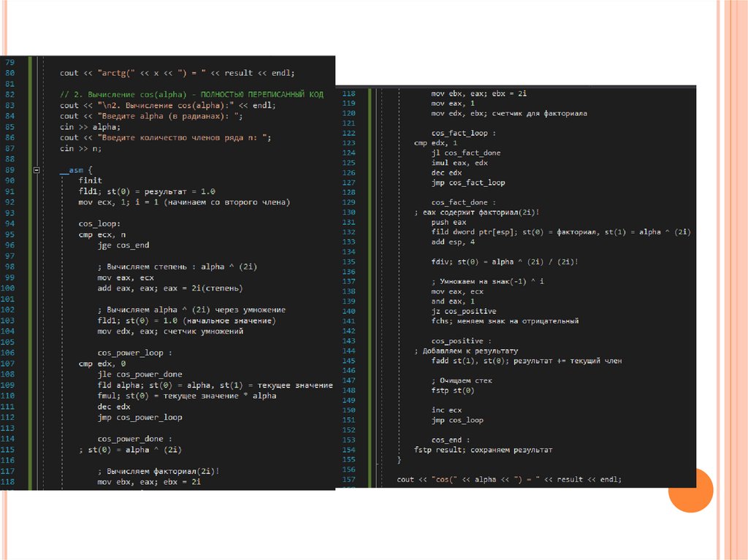Click line number 118 in the right gutter
This screenshot has width=748, height=560.
tap(348, 93)
